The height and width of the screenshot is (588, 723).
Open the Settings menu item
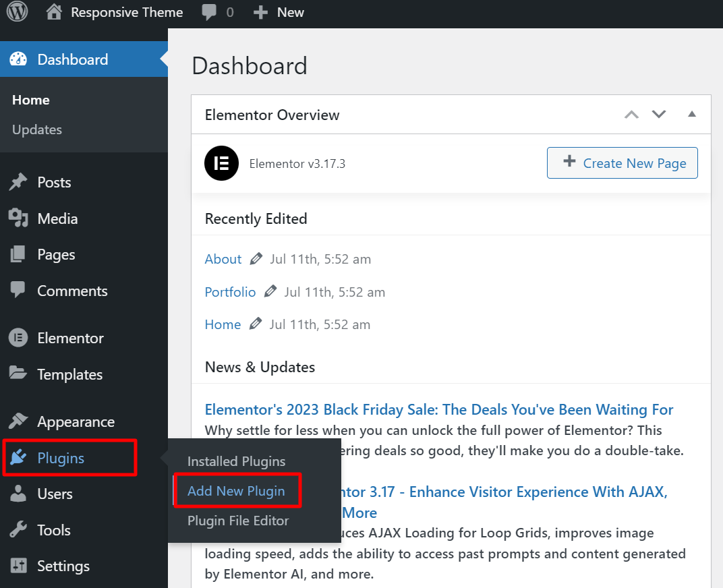tap(63, 566)
